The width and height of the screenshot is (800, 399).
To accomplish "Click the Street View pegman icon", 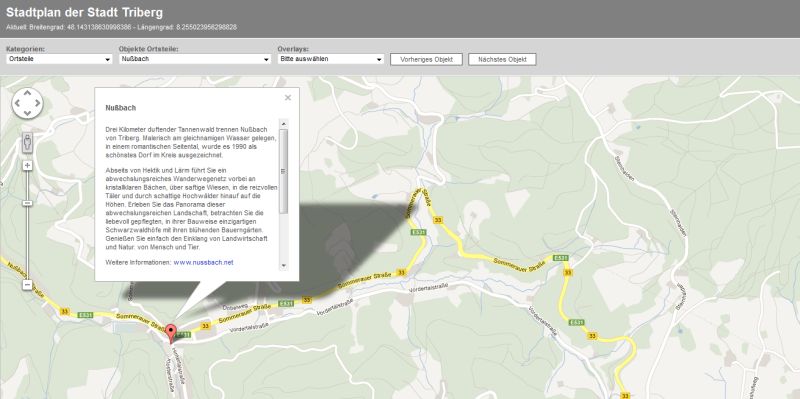I will click(x=28, y=142).
